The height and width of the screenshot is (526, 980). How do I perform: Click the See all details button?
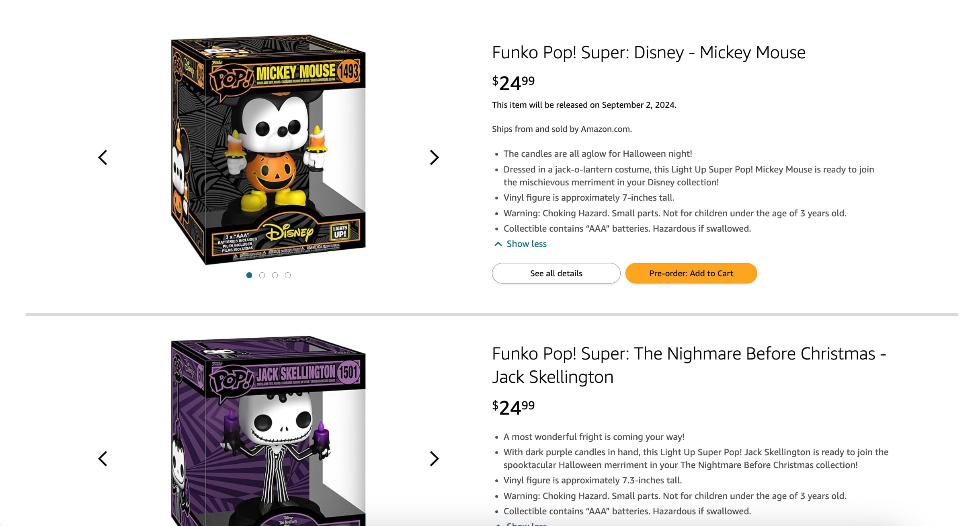(x=556, y=273)
